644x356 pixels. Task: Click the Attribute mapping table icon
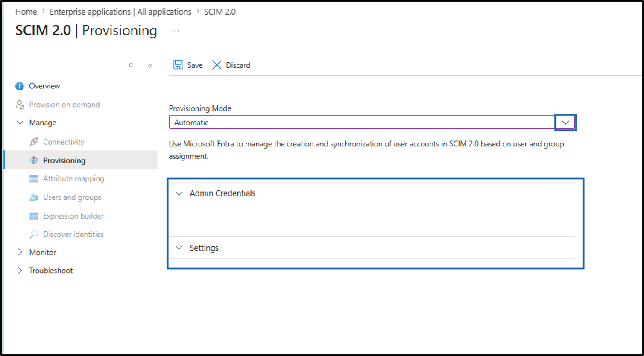(x=34, y=179)
